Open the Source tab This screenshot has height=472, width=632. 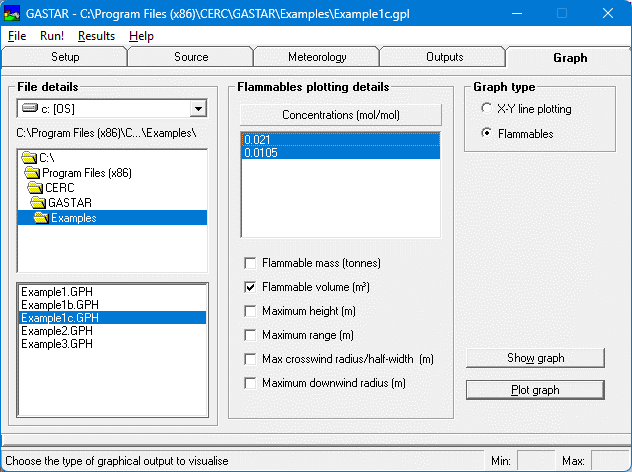tap(191, 57)
